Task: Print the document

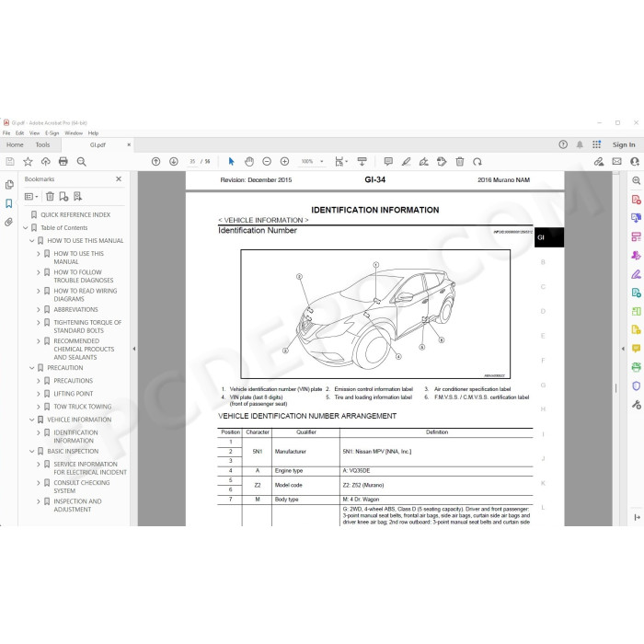Action: (x=63, y=161)
